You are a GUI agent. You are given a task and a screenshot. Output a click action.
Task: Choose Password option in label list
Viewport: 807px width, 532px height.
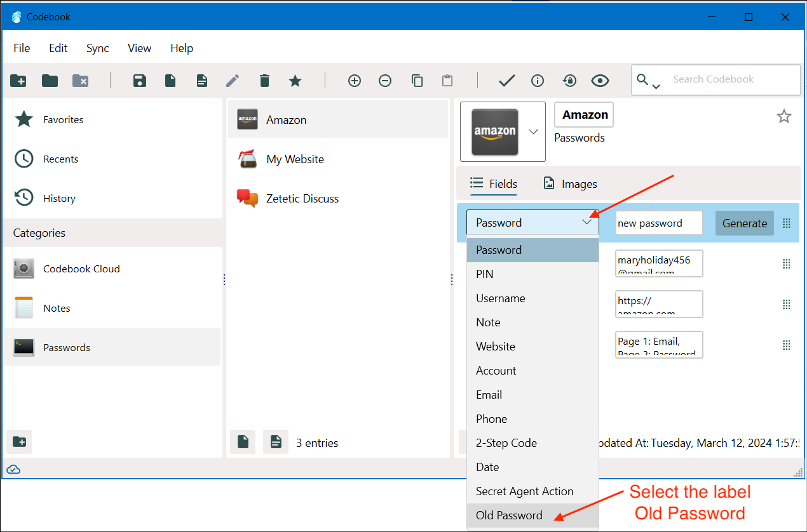(x=533, y=250)
